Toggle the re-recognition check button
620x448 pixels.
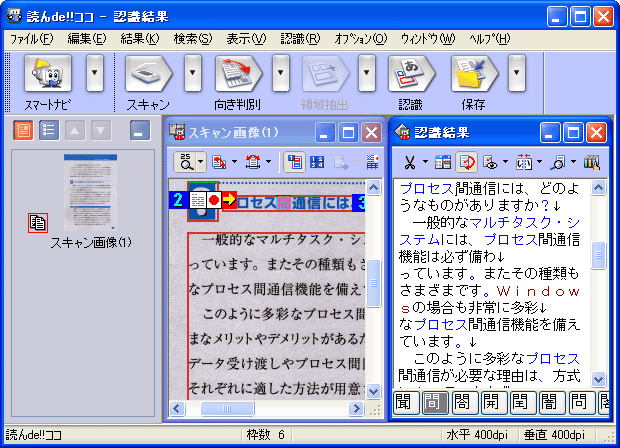click(x=466, y=162)
